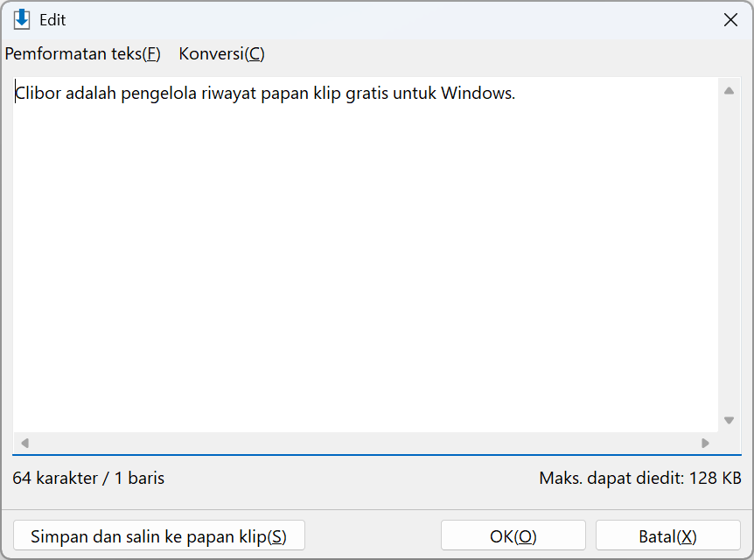
Task: Confirm with the OK(O) button
Action: [513, 535]
